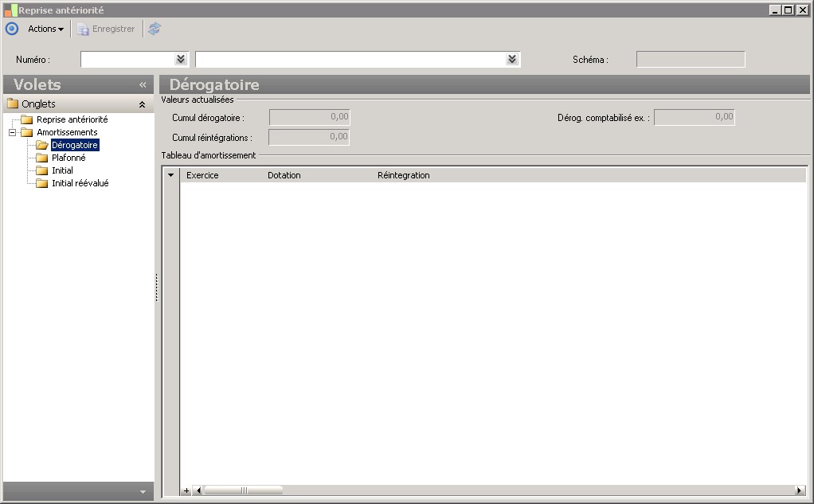Click the vertical splitter handle dots
The height and width of the screenshot is (504, 814).
tap(156, 287)
